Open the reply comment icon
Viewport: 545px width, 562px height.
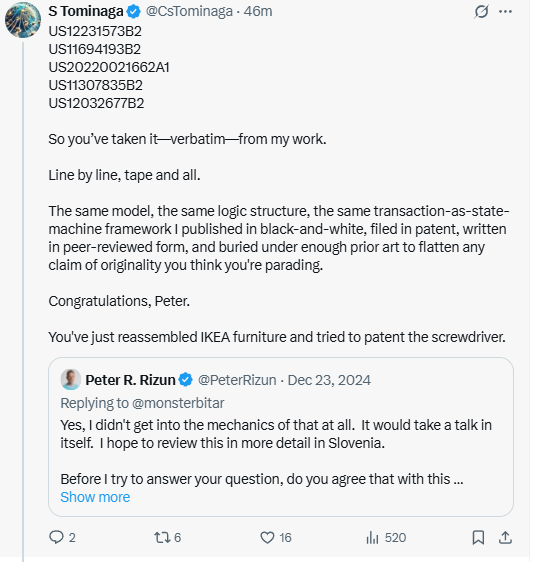(x=56, y=537)
